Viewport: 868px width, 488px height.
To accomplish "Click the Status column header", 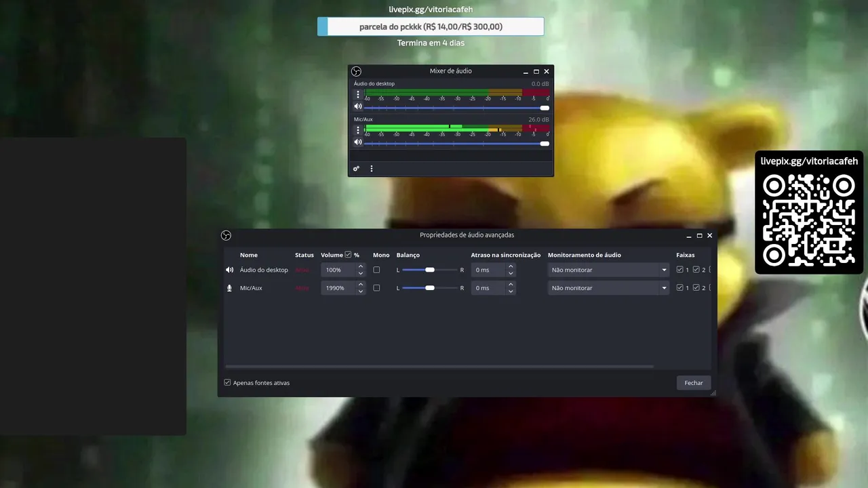I will point(304,255).
